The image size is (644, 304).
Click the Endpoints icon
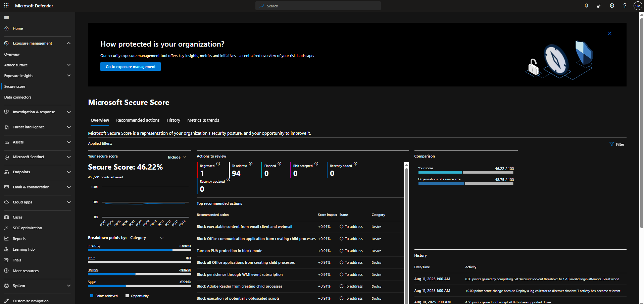point(6,172)
